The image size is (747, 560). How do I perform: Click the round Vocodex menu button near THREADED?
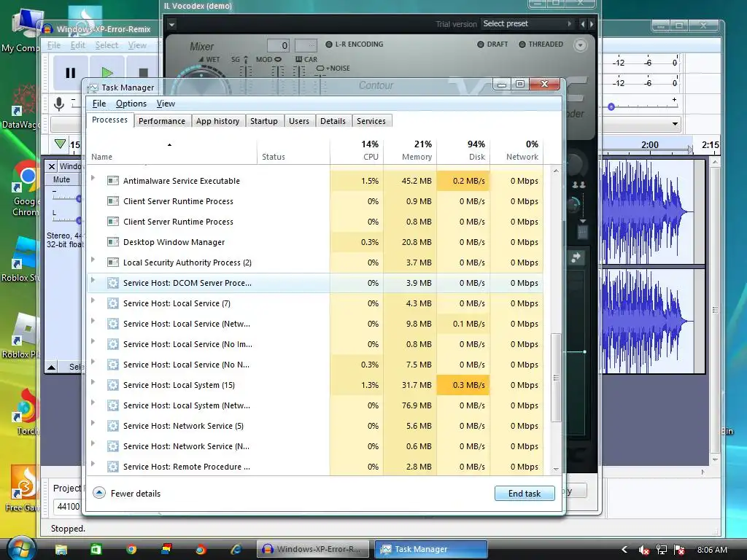click(580, 45)
